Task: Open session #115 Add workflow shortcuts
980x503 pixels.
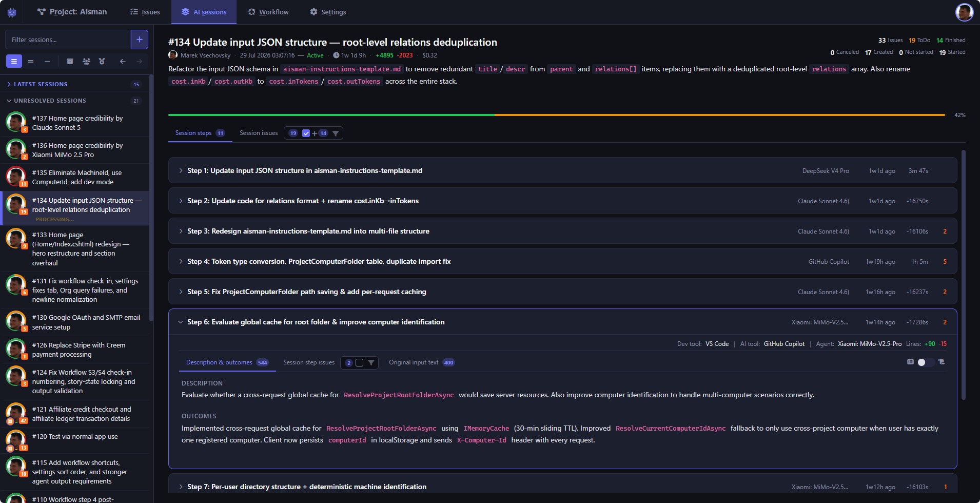Action: [x=76, y=472]
